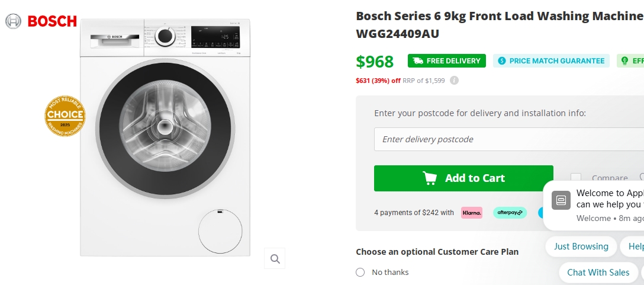Click the Price Match Guarantee badge
The width and height of the screenshot is (644, 285).
[551, 61]
